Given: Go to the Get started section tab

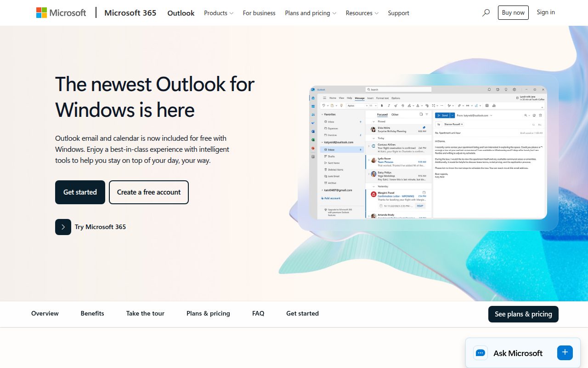Looking at the screenshot, I should [x=302, y=313].
